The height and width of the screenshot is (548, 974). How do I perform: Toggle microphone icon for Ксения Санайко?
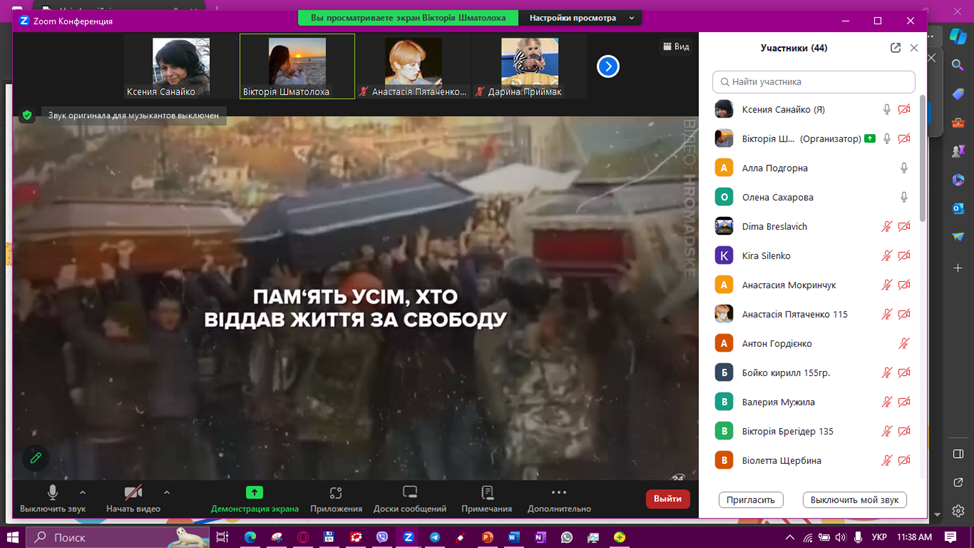[886, 109]
